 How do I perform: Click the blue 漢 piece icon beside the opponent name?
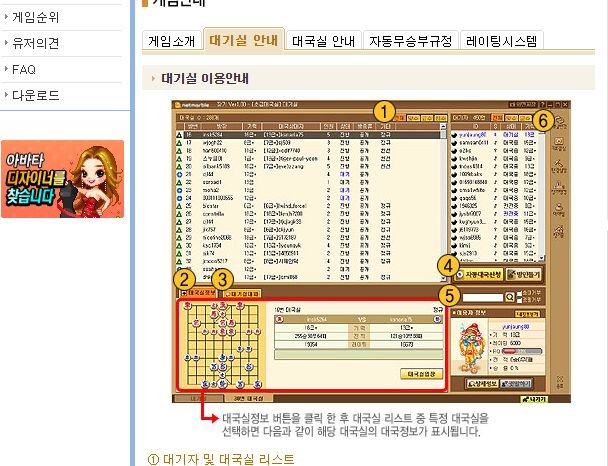(437, 319)
